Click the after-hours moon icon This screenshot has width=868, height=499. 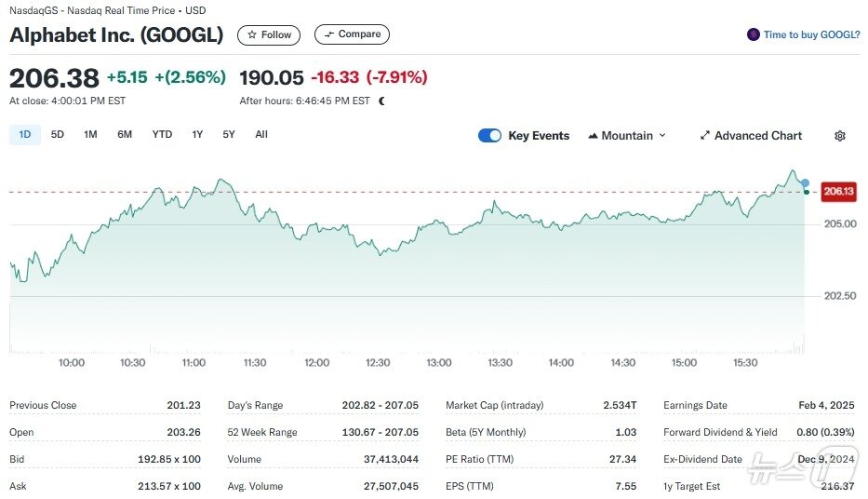[x=381, y=101]
